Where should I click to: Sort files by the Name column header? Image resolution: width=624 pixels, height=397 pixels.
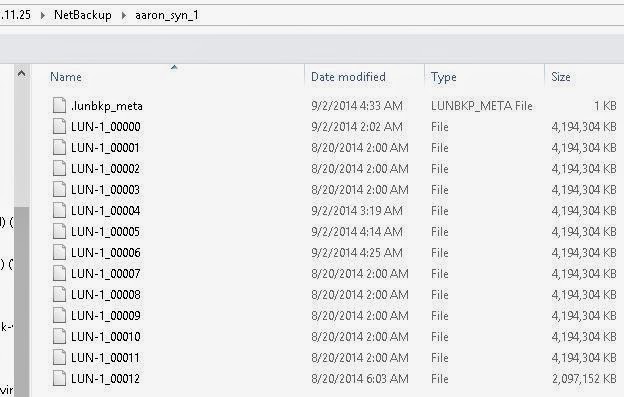[x=66, y=77]
